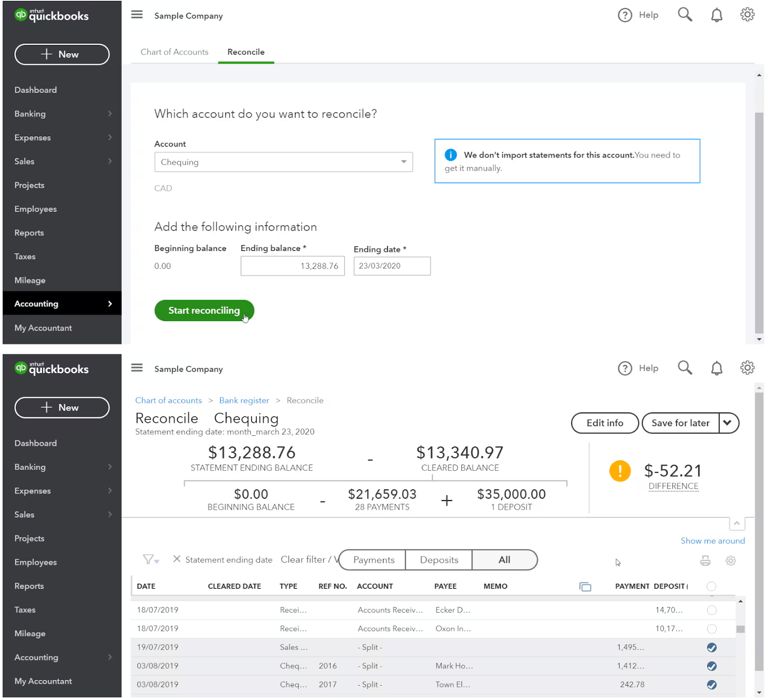Image resolution: width=766 pixels, height=700 pixels.
Task: Uncheck cleared mark on 19/07/2019 Sales row
Action: (712, 648)
